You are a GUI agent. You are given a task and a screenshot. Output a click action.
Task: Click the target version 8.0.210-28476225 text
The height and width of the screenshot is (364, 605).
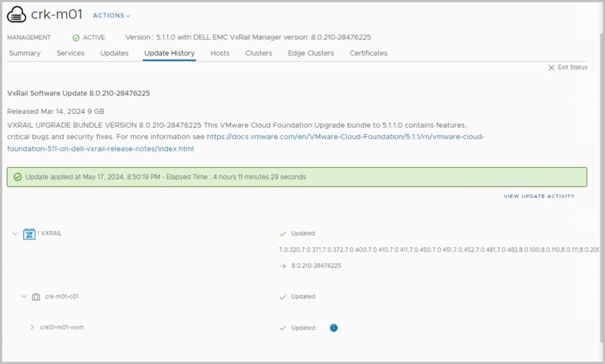(316, 265)
